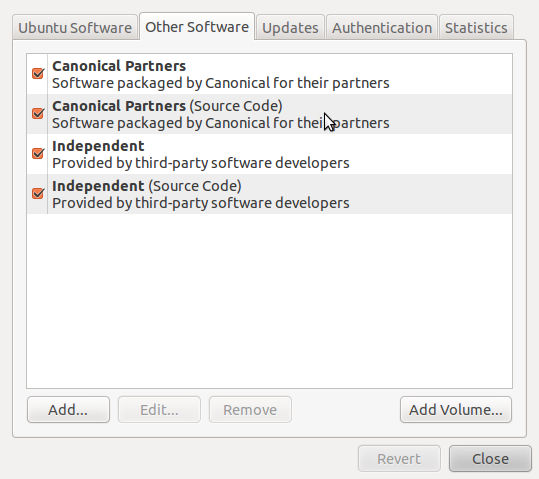
Task: Click description under Independent (Source Code)
Action: point(201,203)
